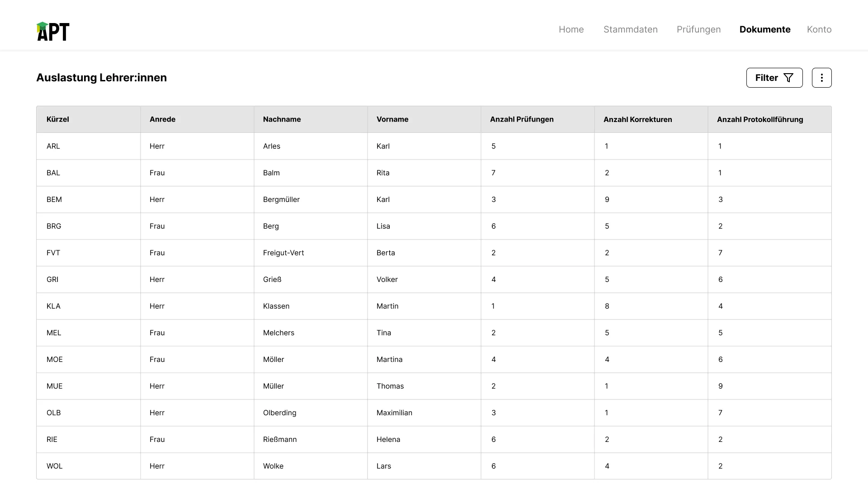Click Anzahl Prüfungen value 5 for Arles
Viewport: 868px width, 488px height.
(x=493, y=146)
